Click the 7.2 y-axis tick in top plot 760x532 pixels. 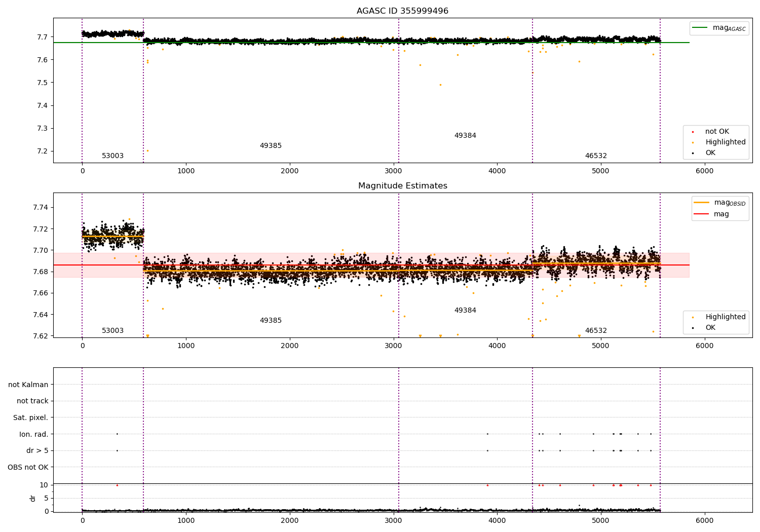42,151
